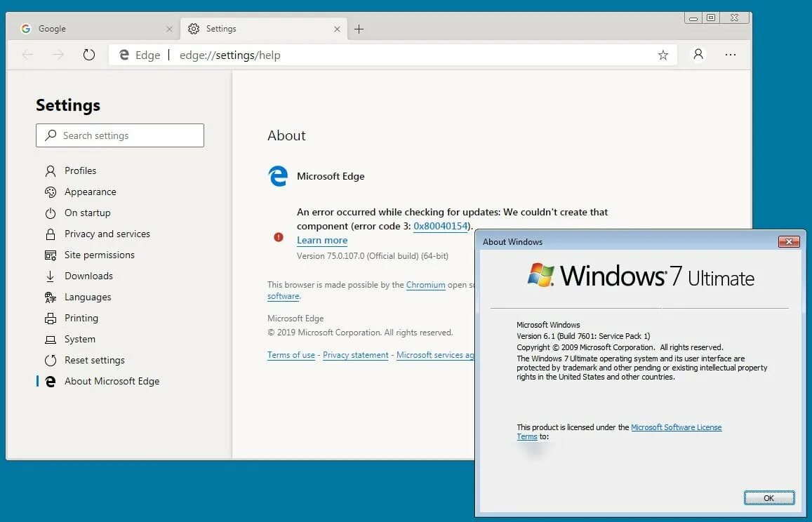Click the browser forward arrow
Viewport: 812px width, 522px height.
[x=58, y=55]
